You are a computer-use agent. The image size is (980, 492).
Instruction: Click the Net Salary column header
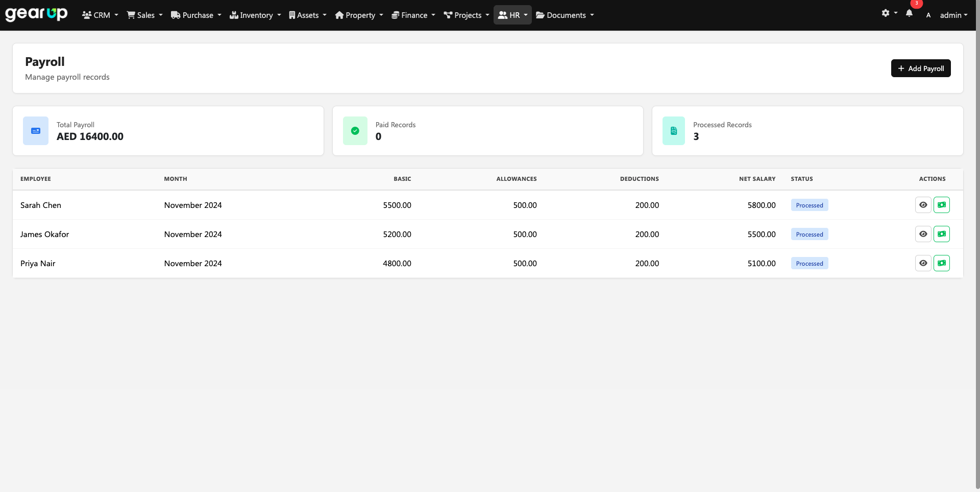[x=757, y=179]
